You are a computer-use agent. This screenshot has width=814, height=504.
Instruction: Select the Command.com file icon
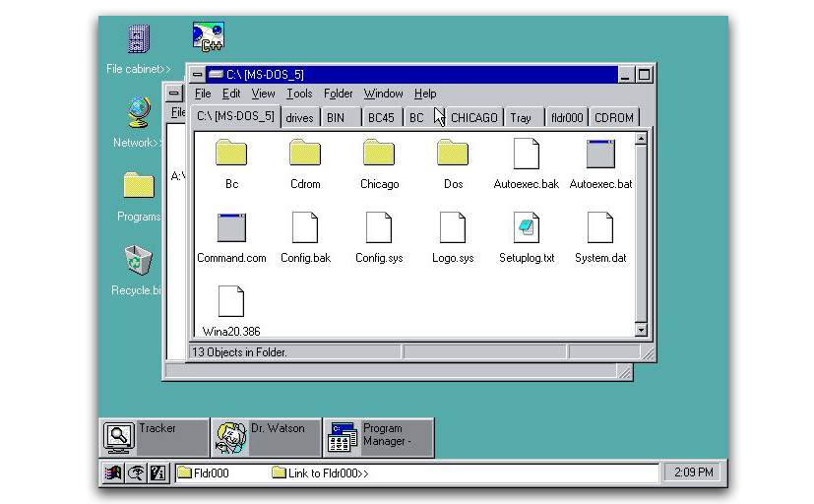tap(231, 228)
